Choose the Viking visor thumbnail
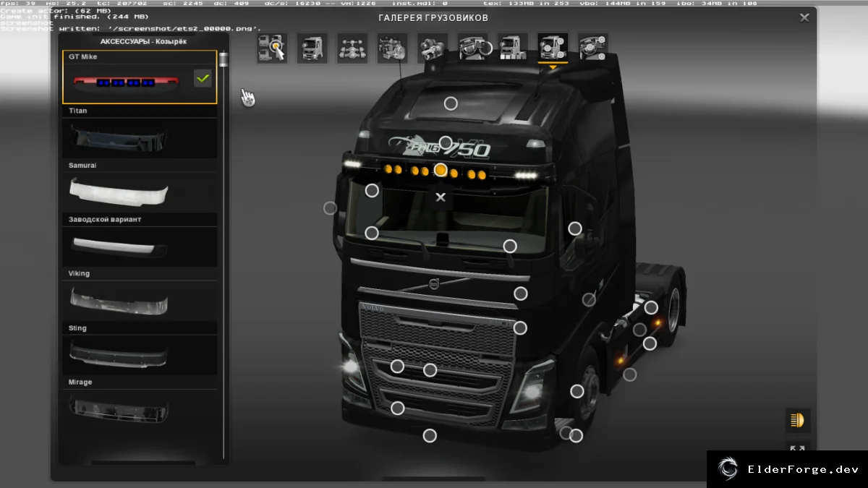The height and width of the screenshot is (488, 868). [140, 301]
